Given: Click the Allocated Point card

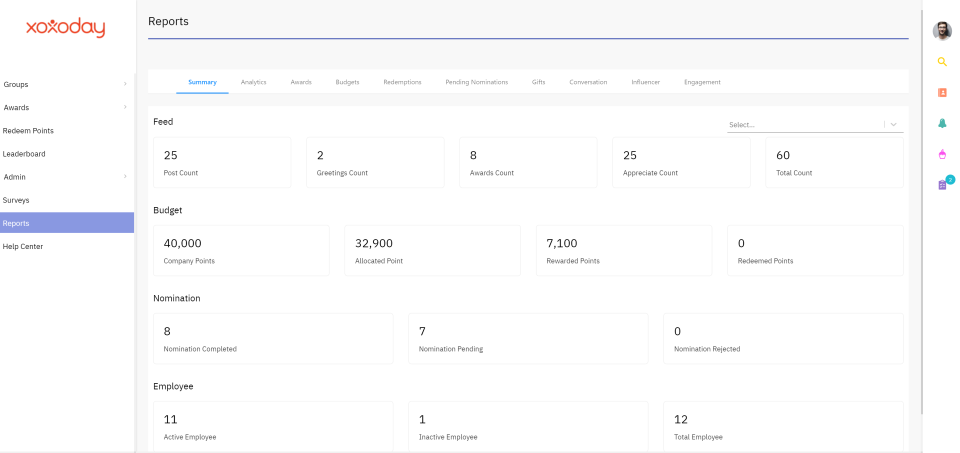Looking at the screenshot, I should (433, 250).
